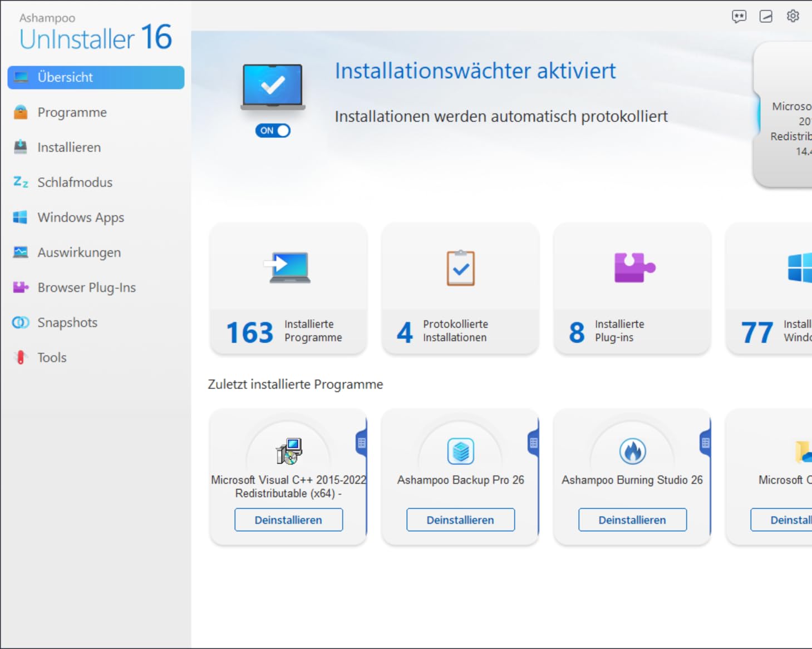Open the feedback chat icon
812x649 pixels.
[739, 16]
